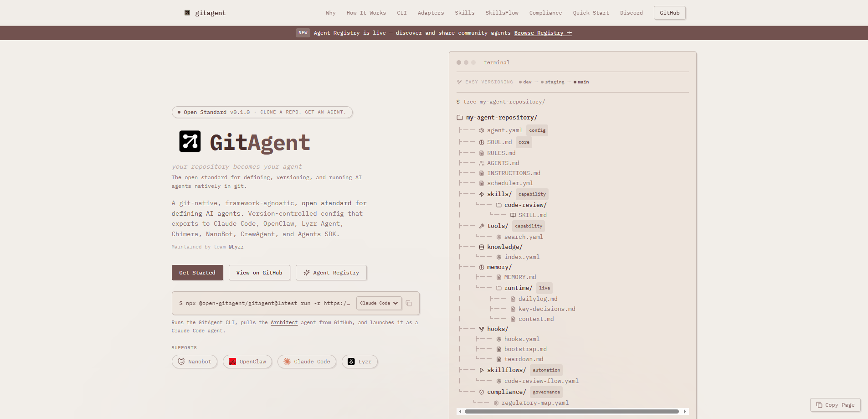Click sparkle icon on Agent Registry button

pos(307,273)
